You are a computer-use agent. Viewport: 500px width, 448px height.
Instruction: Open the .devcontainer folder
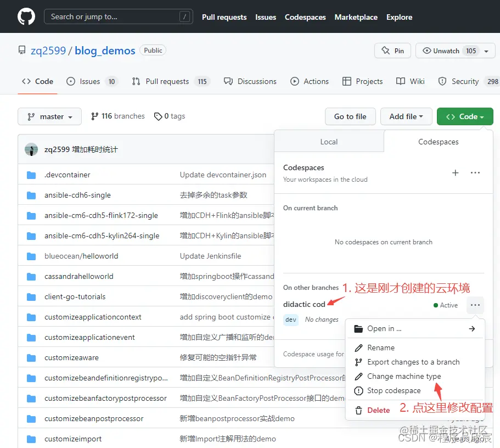pyautogui.click(x=68, y=175)
